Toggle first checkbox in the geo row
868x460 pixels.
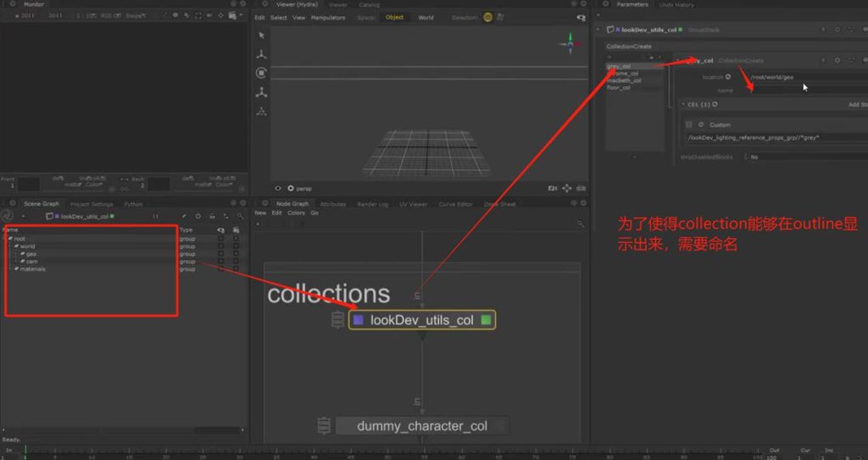[x=221, y=254]
